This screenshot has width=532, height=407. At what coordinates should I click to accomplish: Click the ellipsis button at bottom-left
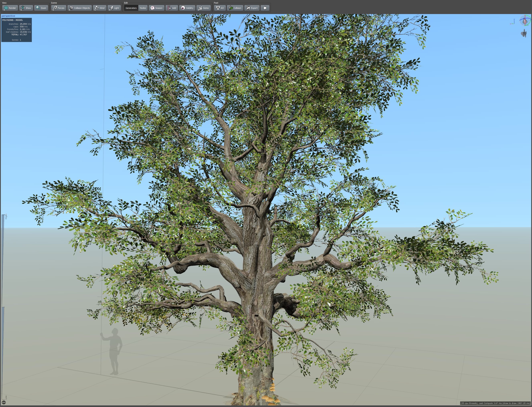coord(4,402)
